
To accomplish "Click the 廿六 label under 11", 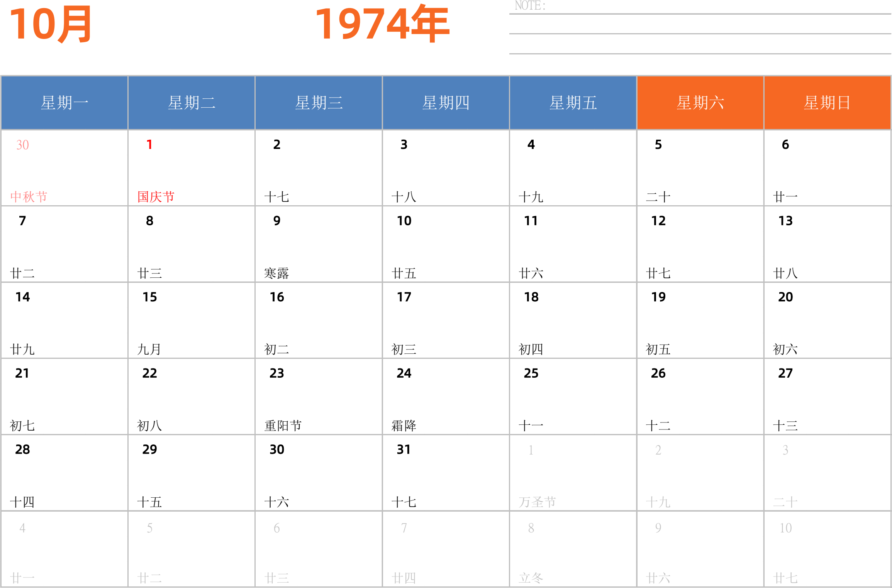I will pyautogui.click(x=531, y=273).
